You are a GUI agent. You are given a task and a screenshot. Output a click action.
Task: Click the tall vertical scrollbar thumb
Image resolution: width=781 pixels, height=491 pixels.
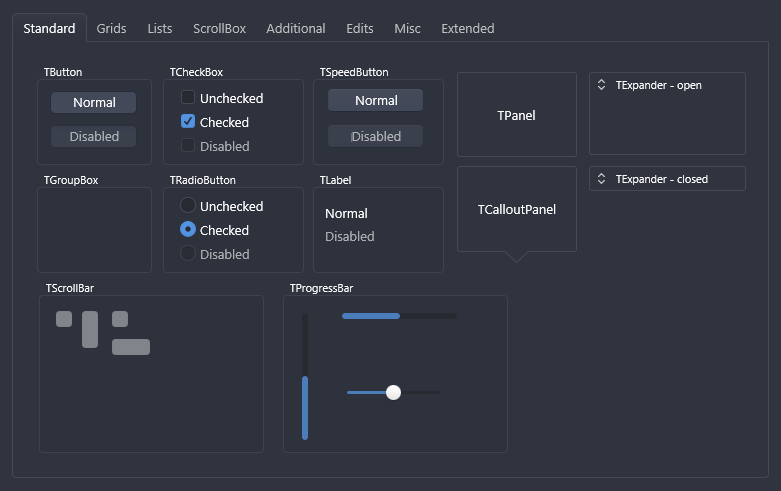pos(90,329)
